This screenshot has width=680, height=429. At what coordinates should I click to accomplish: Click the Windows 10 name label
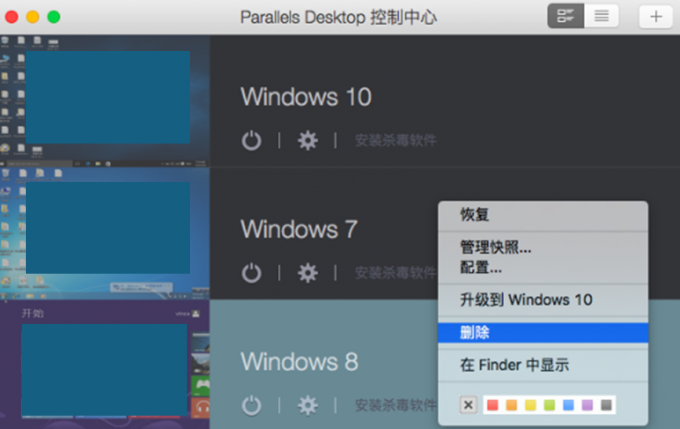(x=306, y=96)
